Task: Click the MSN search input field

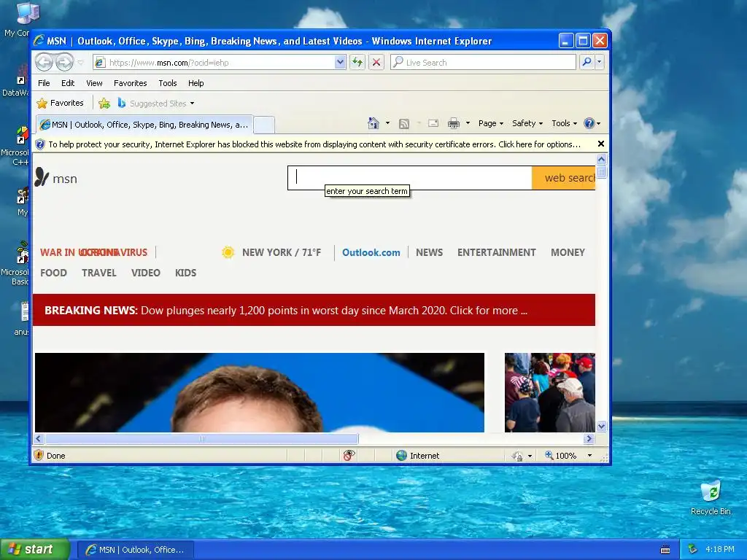Action: [410, 178]
